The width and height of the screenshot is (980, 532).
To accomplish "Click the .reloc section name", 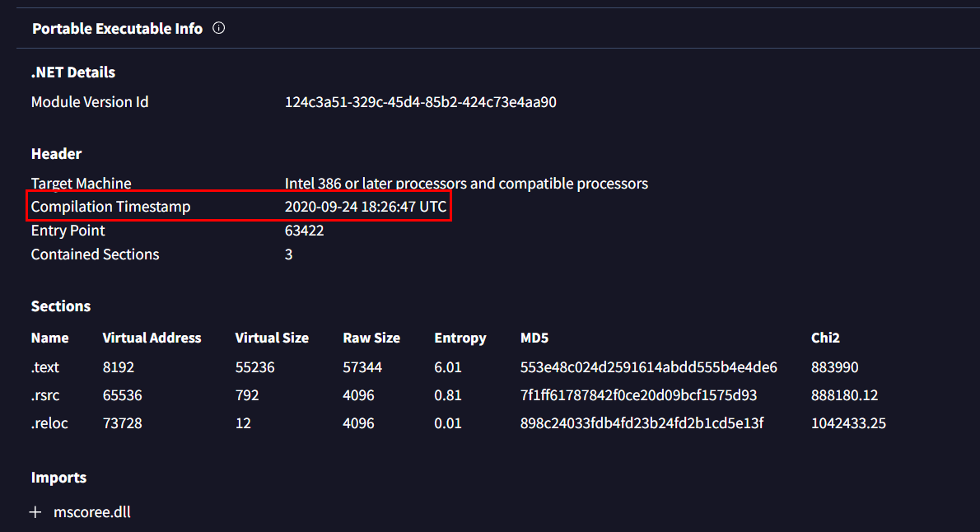I will (48, 423).
